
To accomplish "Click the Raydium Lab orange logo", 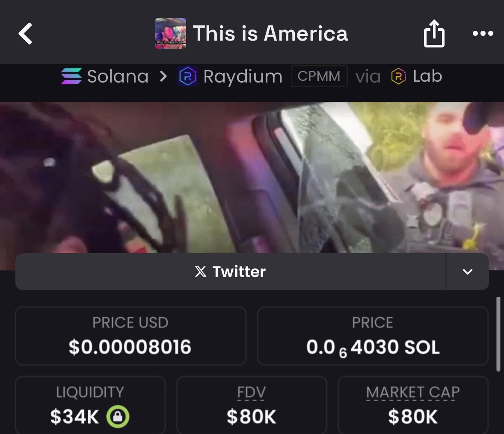I will coord(399,77).
